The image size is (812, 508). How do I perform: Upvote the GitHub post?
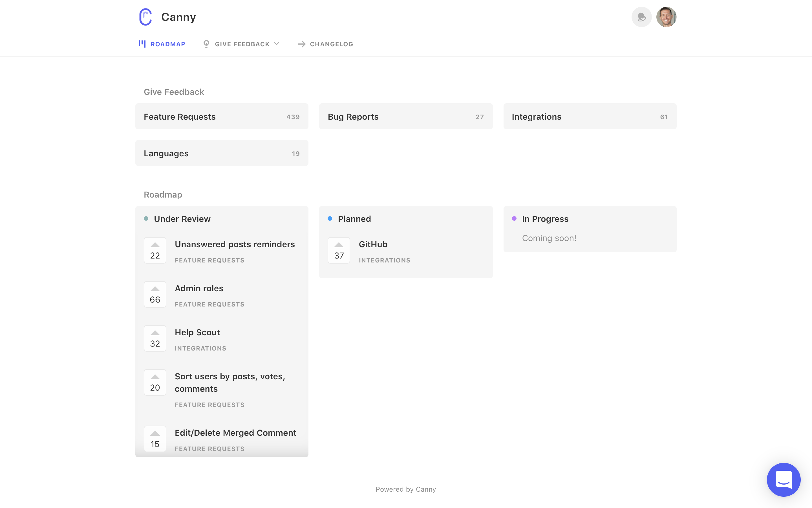[x=339, y=250]
